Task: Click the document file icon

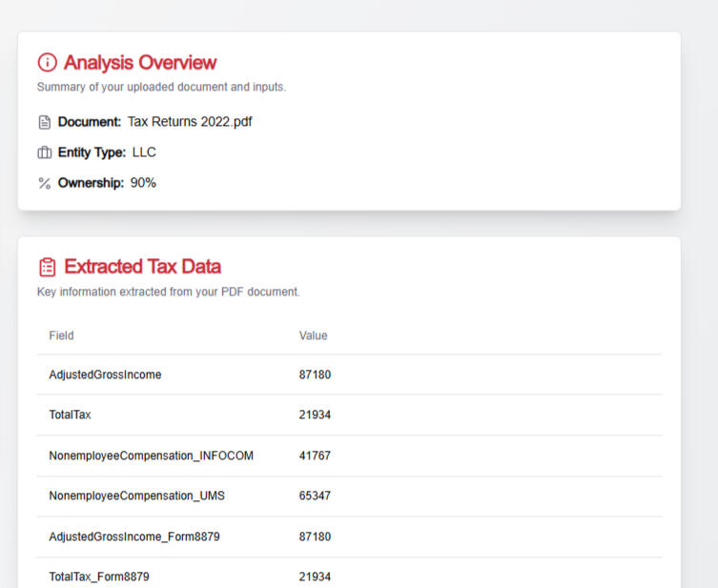Action: point(44,122)
